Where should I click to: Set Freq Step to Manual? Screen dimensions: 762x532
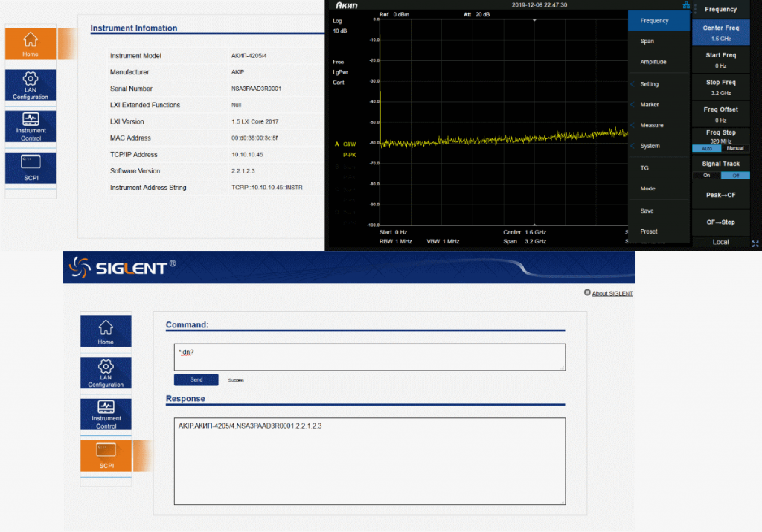(735, 148)
